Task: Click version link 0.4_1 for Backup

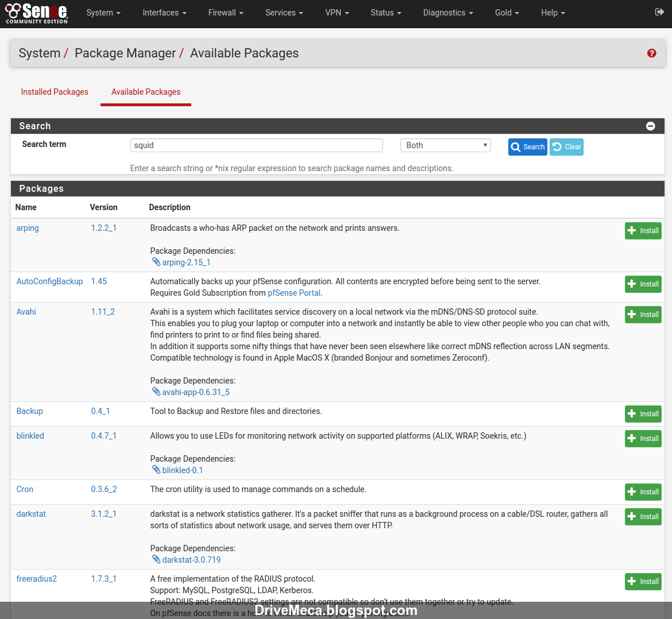Action: click(100, 411)
